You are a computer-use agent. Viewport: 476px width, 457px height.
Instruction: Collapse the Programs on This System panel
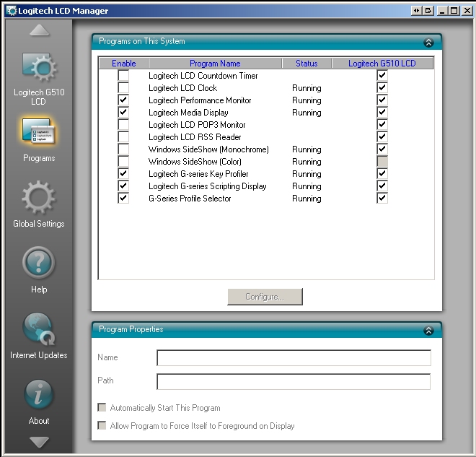tap(428, 43)
